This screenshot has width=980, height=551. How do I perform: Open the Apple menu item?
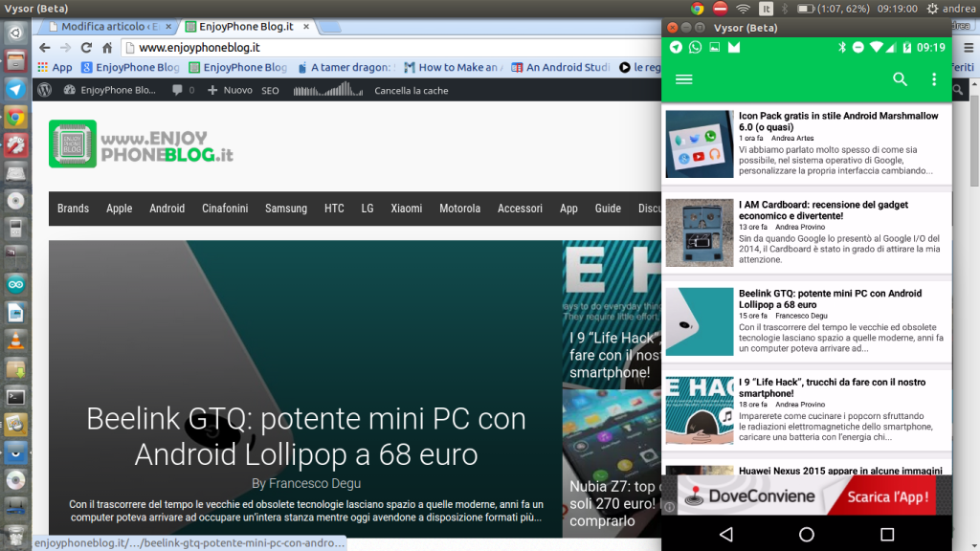click(x=120, y=209)
